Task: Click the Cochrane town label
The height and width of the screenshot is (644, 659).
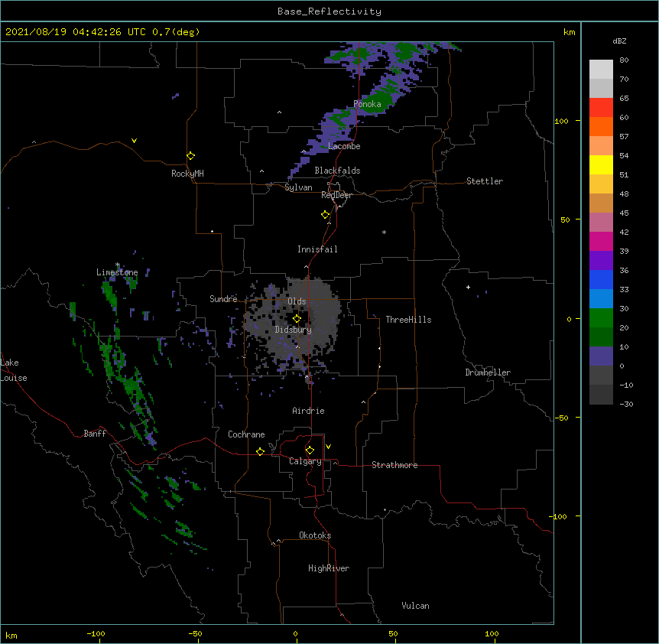Action: point(246,434)
